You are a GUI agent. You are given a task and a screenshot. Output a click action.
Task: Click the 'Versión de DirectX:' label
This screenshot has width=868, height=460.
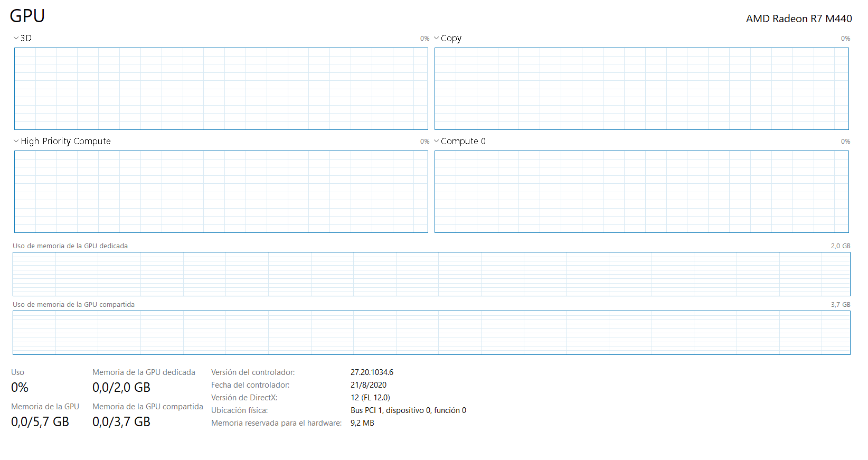244,398
